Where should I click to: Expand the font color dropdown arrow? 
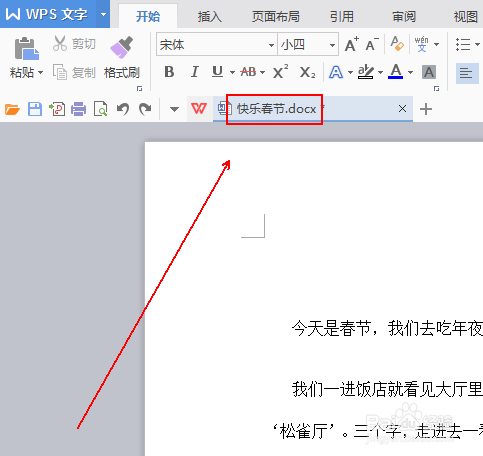click(x=410, y=72)
